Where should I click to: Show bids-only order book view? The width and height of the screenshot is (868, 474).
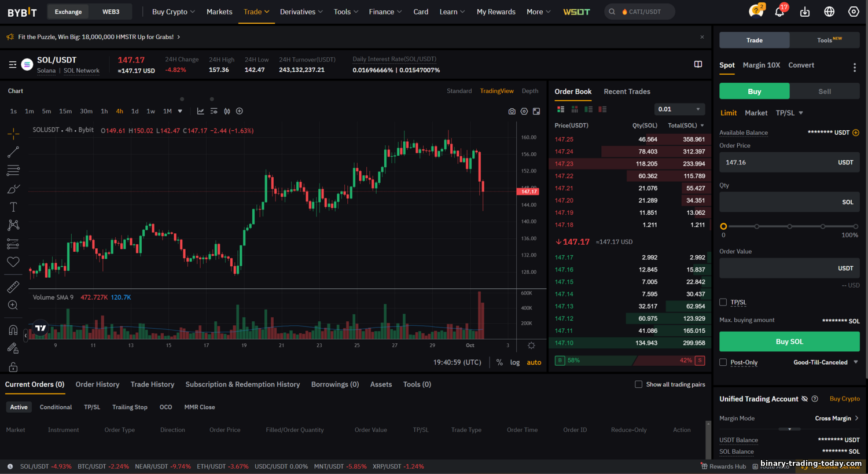click(x=589, y=109)
